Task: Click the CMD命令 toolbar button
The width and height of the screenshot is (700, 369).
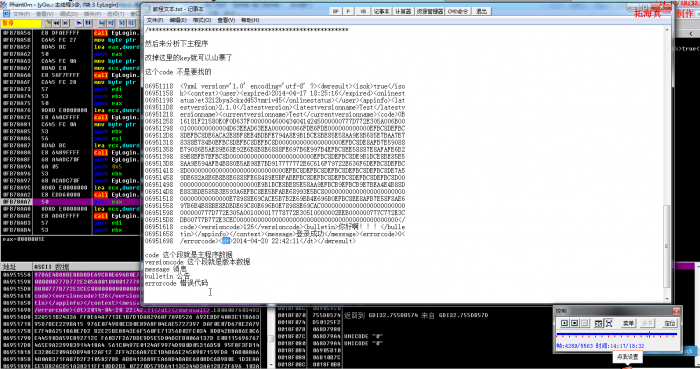Action: pyautogui.click(x=458, y=11)
